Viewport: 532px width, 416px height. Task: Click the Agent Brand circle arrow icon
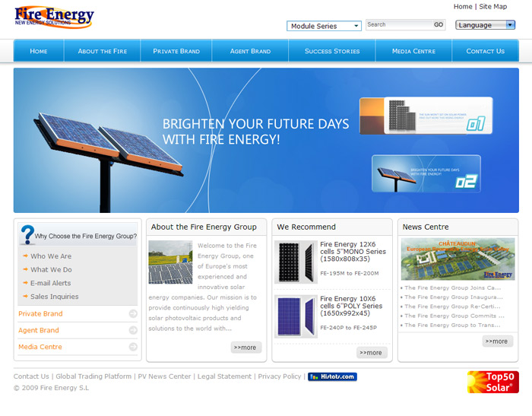tap(133, 330)
